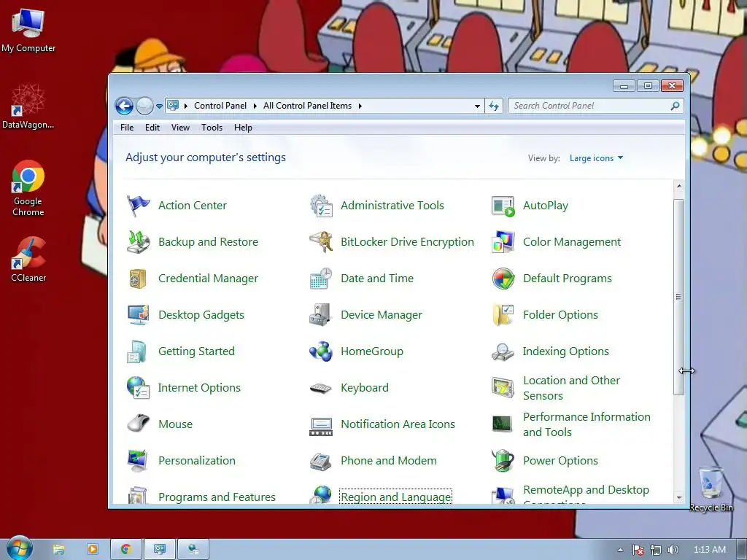Screen dimensions: 747x560
Task: Click the Programs and Features link
Action: pyautogui.click(x=217, y=497)
